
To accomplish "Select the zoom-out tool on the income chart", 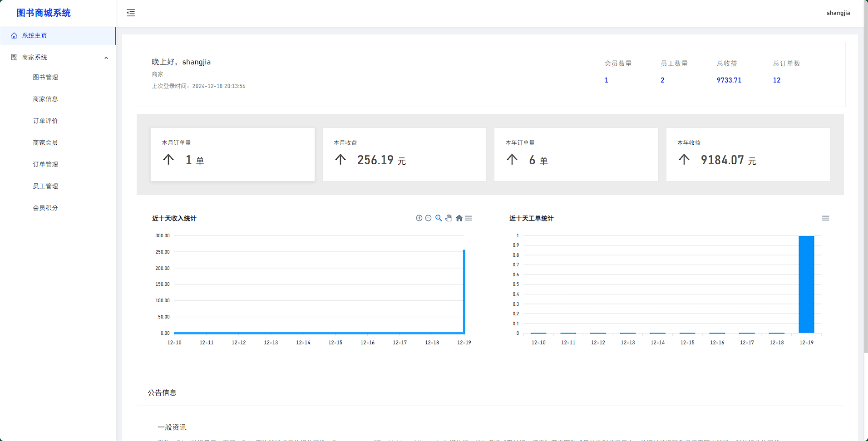I will (429, 218).
